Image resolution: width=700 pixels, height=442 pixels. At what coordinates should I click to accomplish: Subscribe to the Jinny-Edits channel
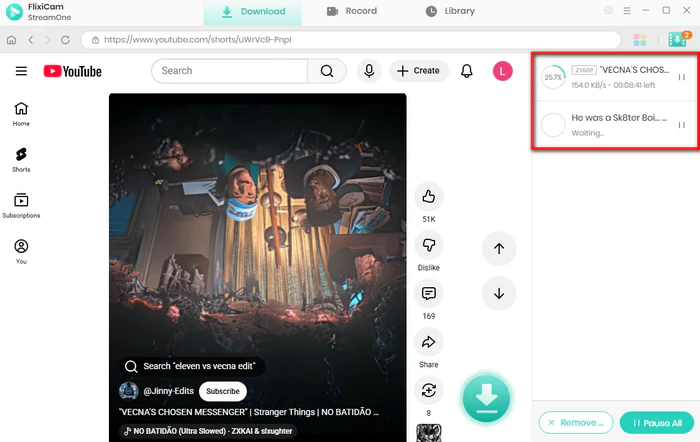click(x=222, y=391)
